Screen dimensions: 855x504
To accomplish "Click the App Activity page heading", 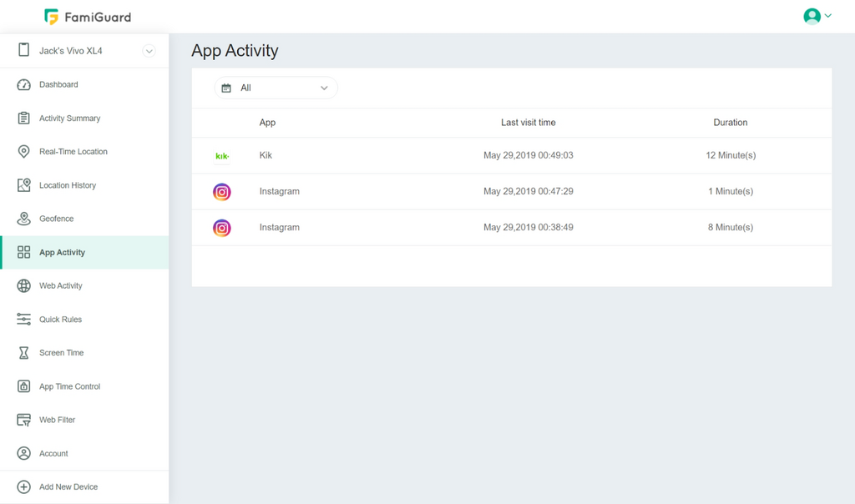I will [235, 51].
